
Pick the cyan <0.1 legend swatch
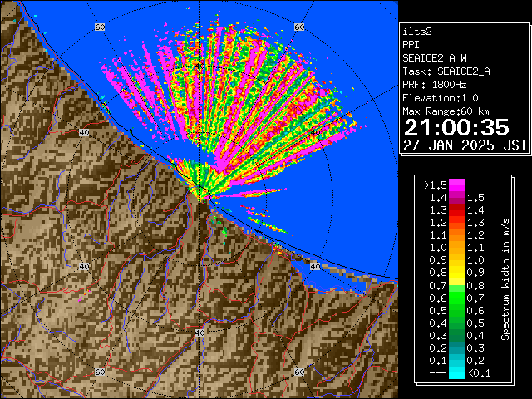coord(457,373)
